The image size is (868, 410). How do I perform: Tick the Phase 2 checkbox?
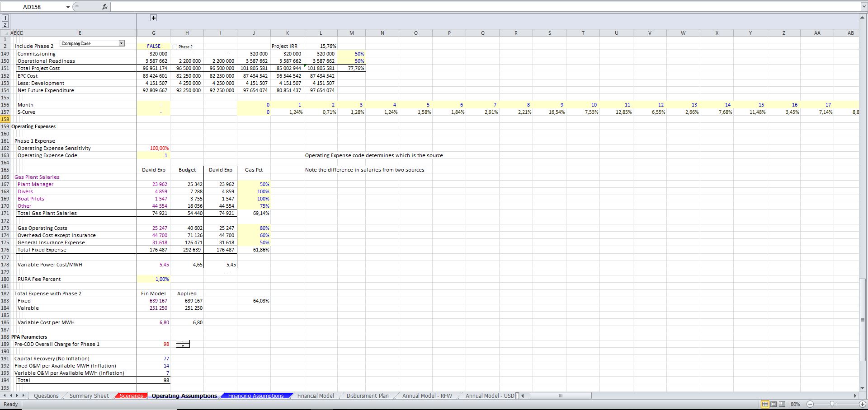(175, 47)
